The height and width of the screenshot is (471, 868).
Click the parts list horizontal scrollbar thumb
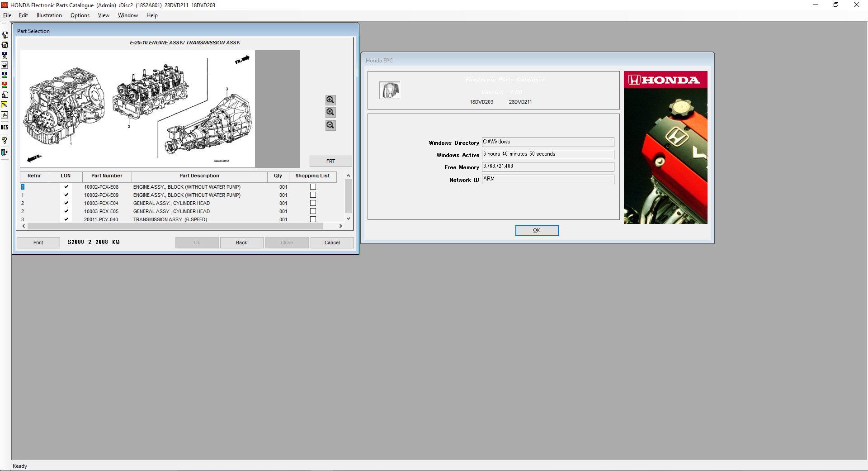(x=175, y=226)
